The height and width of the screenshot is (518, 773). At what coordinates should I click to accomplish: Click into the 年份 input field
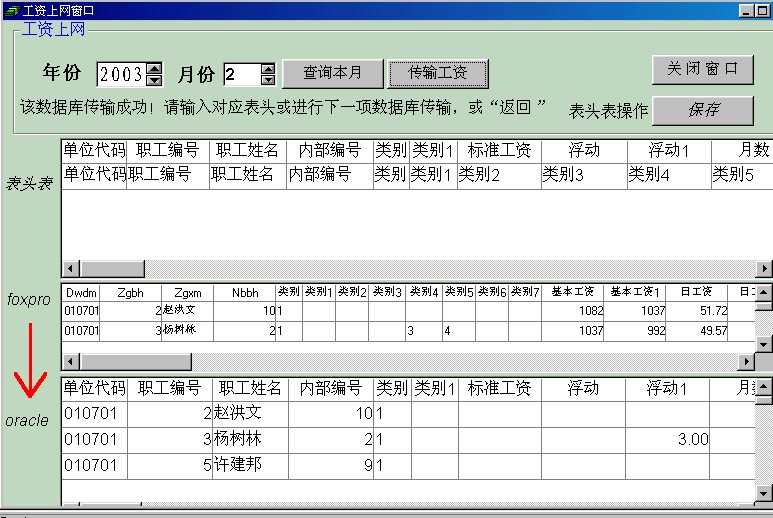point(121,74)
